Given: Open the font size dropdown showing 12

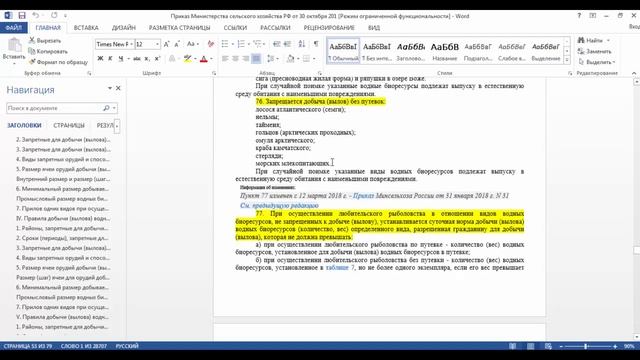Looking at the screenshot, I should point(157,44).
